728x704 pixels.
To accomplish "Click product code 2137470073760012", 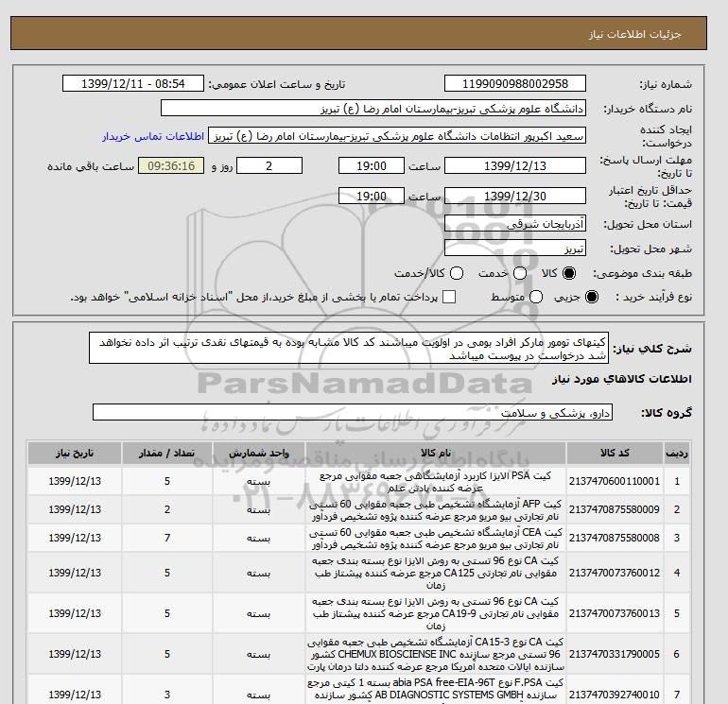I will click(x=615, y=573).
